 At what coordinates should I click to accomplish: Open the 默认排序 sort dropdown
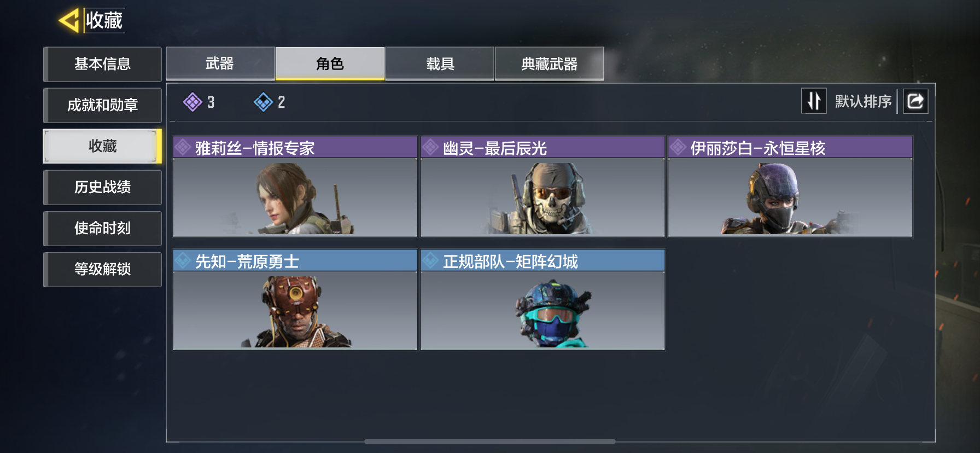[863, 101]
